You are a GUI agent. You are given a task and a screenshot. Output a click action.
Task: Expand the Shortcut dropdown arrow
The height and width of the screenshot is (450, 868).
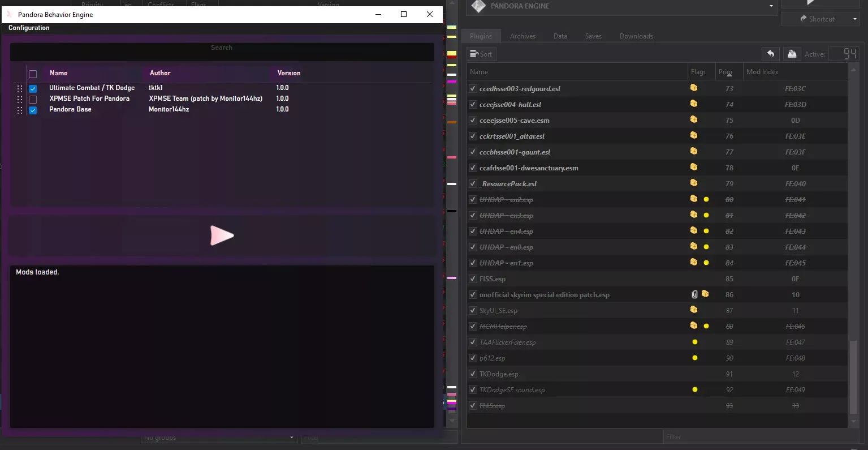pos(855,19)
